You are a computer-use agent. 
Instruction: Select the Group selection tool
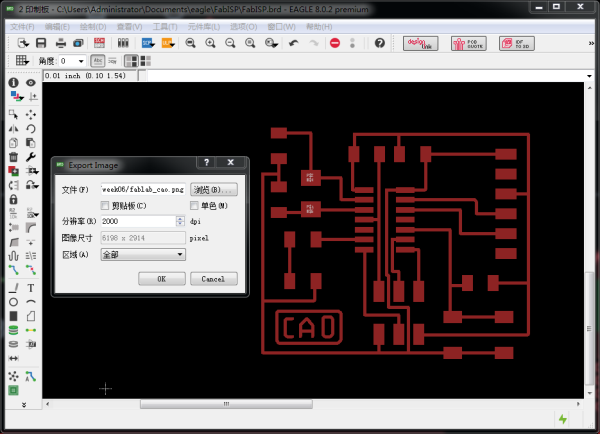[13, 114]
